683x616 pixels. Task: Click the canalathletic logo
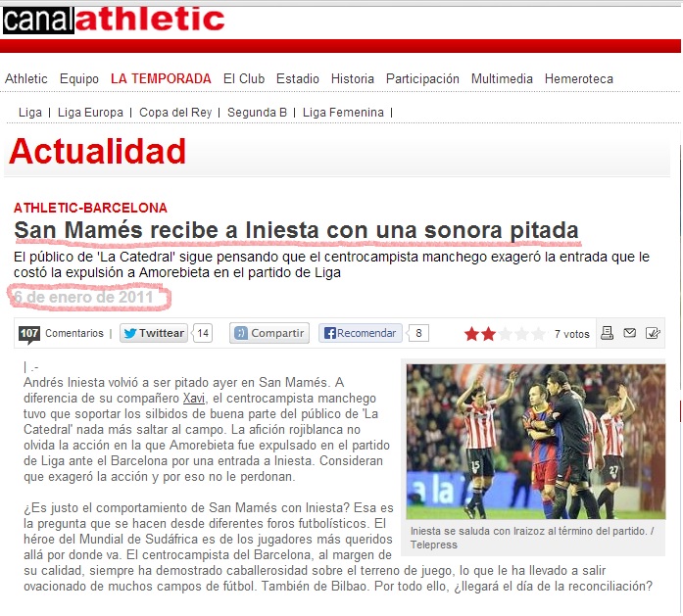[x=114, y=20]
